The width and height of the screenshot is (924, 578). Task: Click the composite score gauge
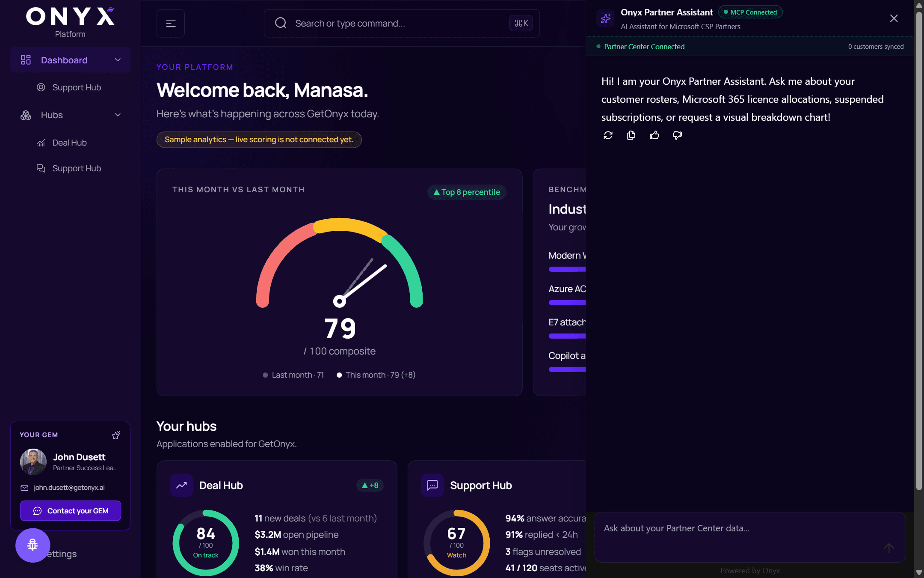coord(340,262)
